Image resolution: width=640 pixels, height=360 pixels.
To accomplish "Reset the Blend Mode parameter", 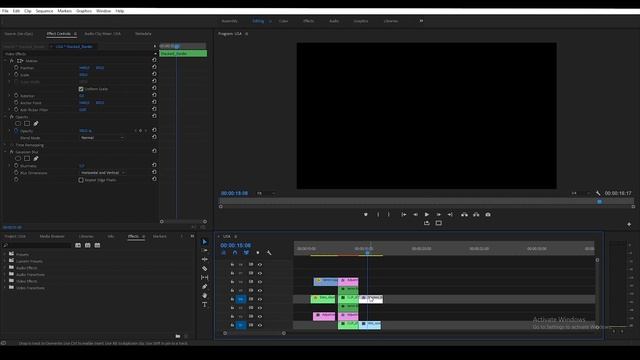I will [x=154, y=137].
